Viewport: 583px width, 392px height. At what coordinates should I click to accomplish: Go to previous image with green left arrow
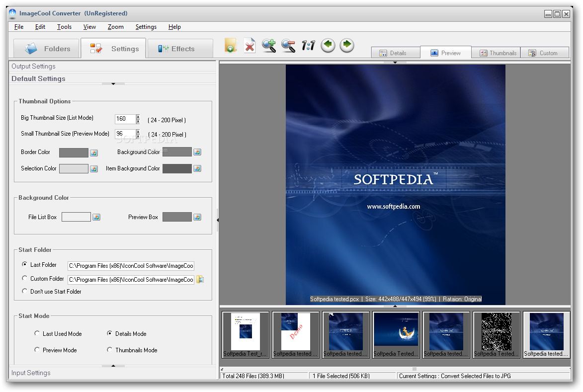pos(328,45)
